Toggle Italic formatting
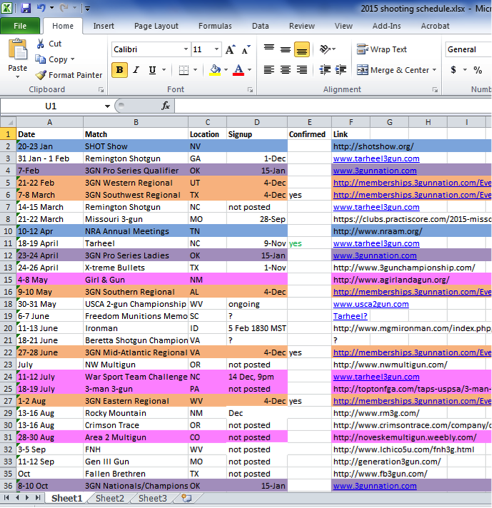 [x=136, y=70]
